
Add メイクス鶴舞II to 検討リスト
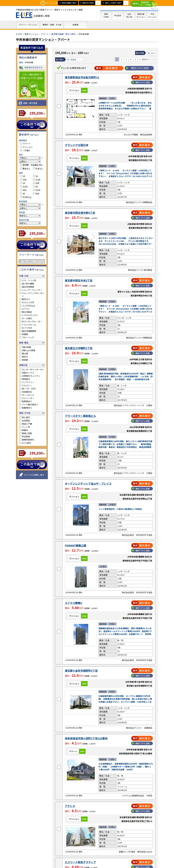[x=142, y=608]
